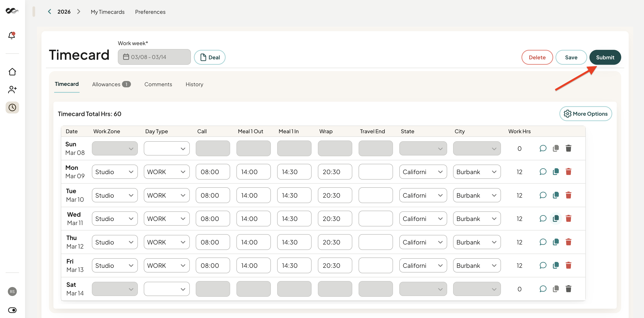Open comment for Mon Mar 09

click(543, 172)
